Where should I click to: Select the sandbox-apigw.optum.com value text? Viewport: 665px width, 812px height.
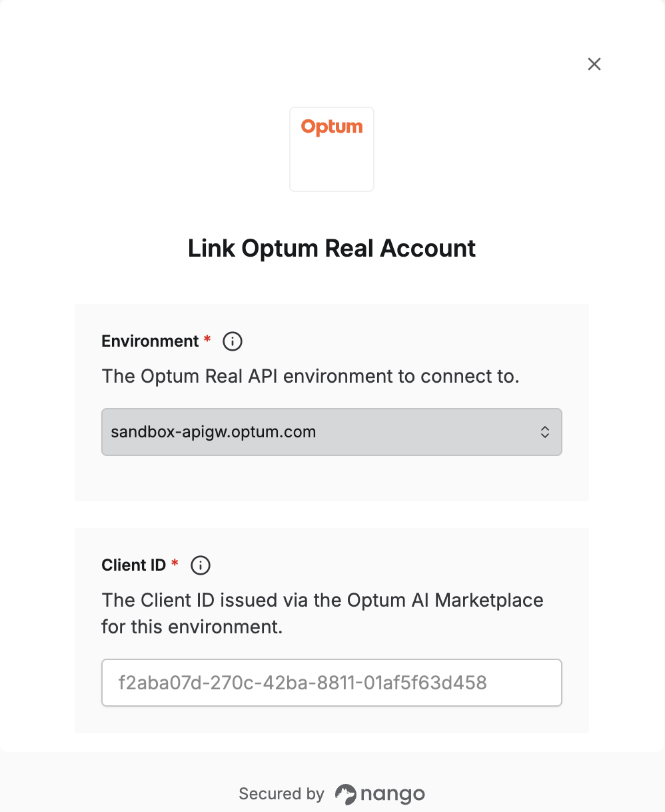point(213,432)
